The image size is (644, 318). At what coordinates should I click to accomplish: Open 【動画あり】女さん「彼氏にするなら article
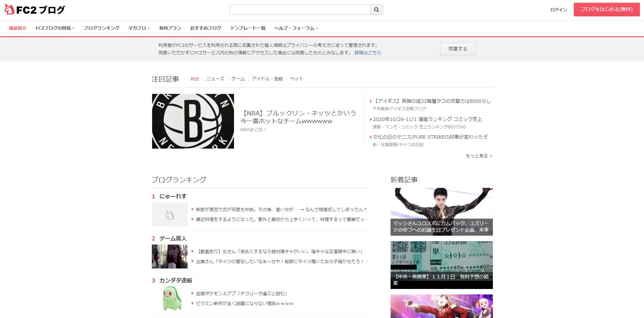coord(279,251)
